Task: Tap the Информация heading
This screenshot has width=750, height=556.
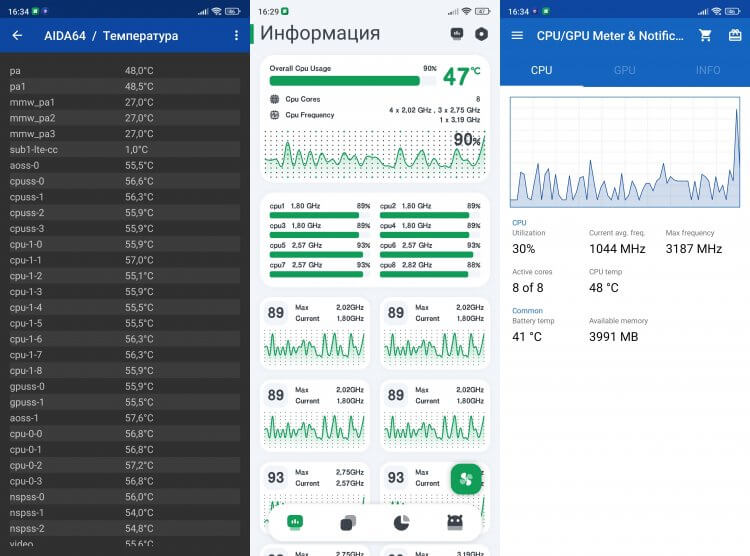Action: coord(320,33)
